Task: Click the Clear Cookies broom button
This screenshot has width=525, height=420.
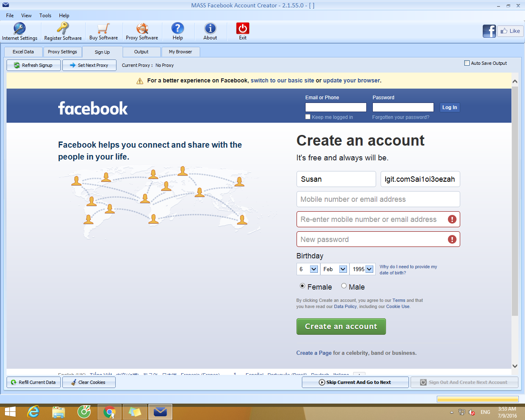Action: pyautogui.click(x=89, y=382)
